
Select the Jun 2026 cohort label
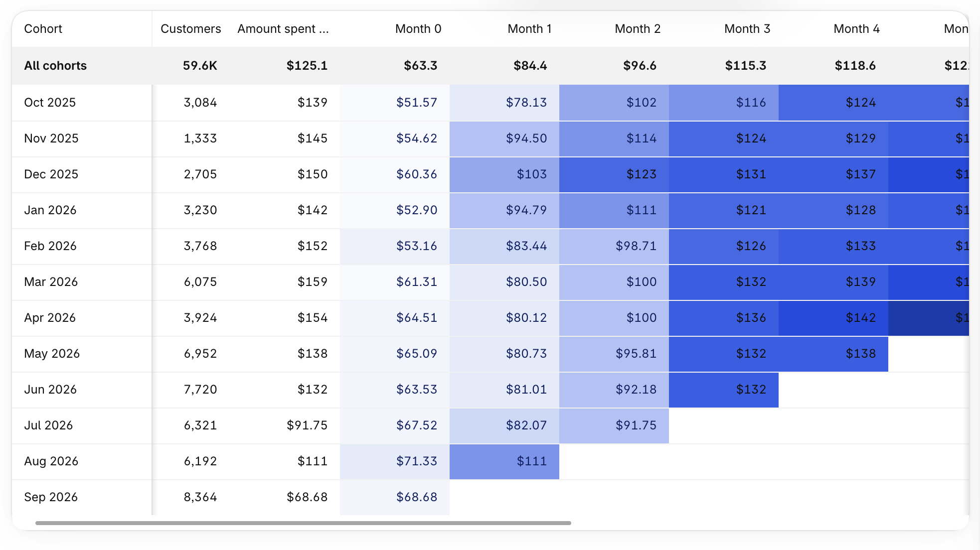click(50, 390)
